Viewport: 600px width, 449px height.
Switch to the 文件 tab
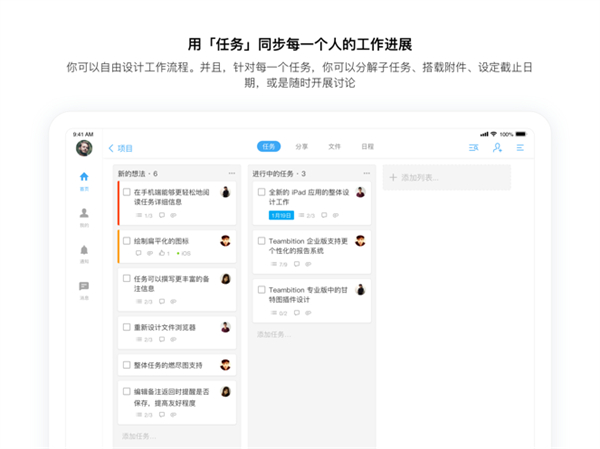click(334, 147)
